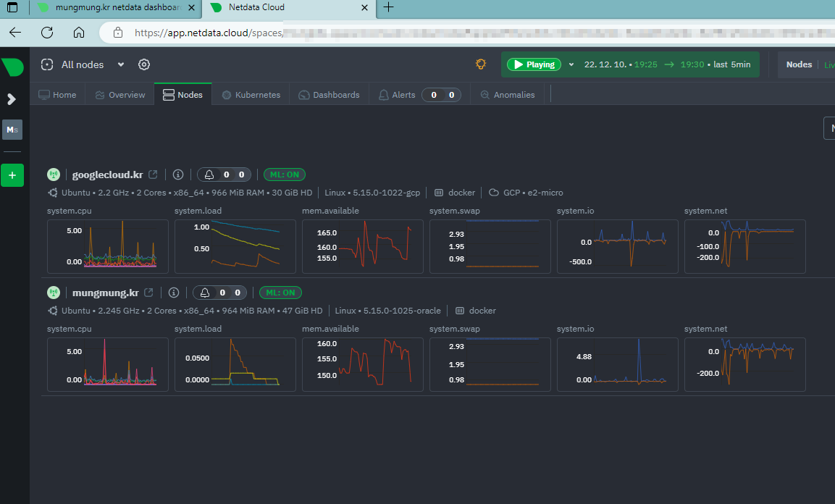Open the playback mode dropdown arrow

coord(571,64)
